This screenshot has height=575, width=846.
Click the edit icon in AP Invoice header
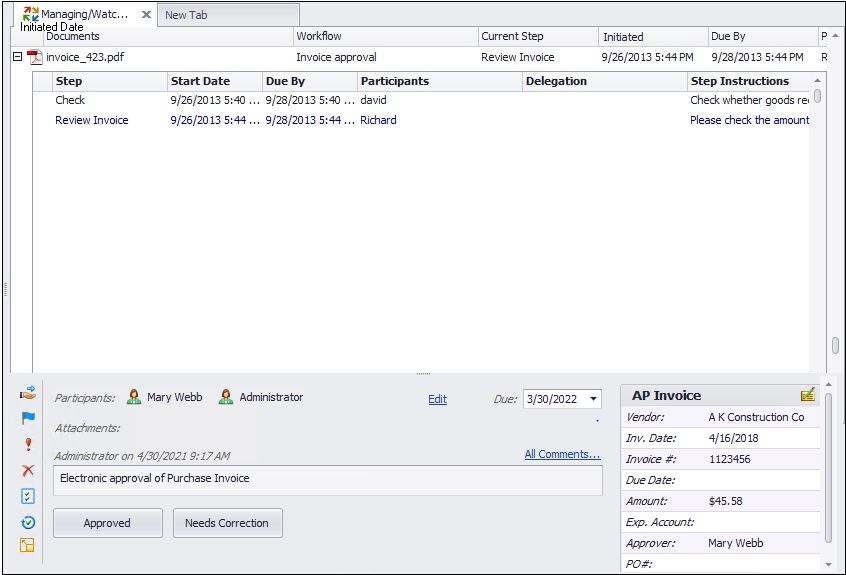click(808, 395)
